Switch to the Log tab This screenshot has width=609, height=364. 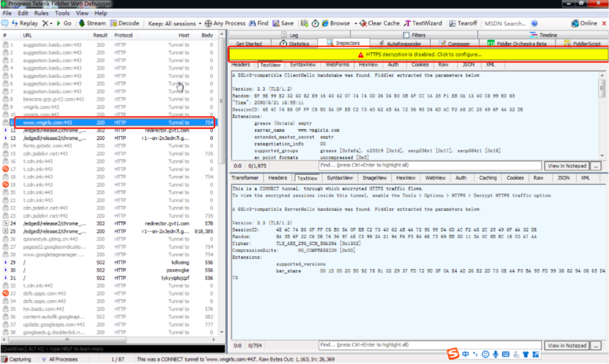click(289, 35)
